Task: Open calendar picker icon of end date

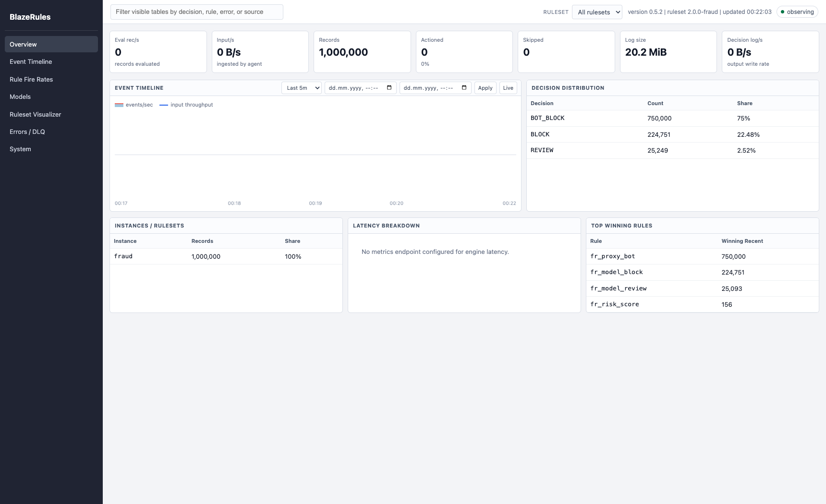Action: pyautogui.click(x=464, y=88)
